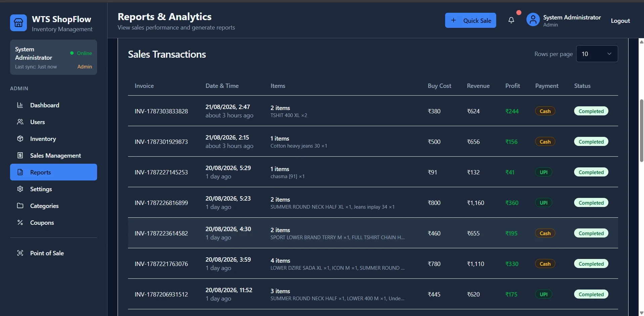Click the Profit column header
644x316 pixels.
pyautogui.click(x=512, y=86)
